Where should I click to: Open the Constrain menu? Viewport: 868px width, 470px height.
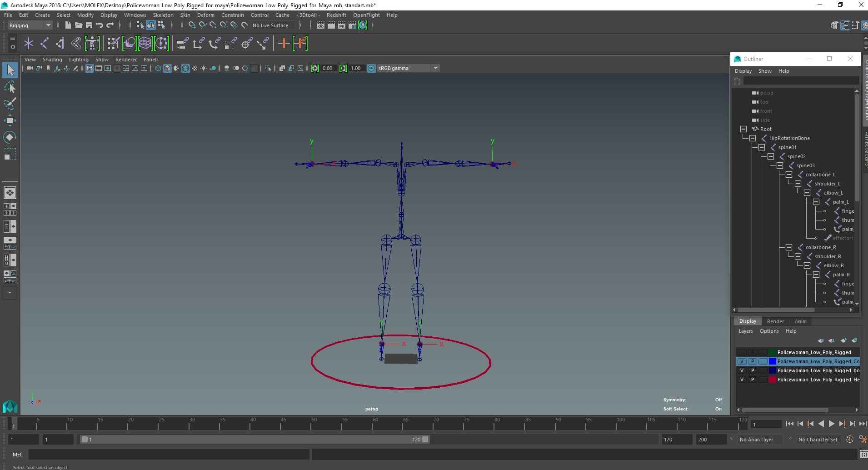point(233,15)
